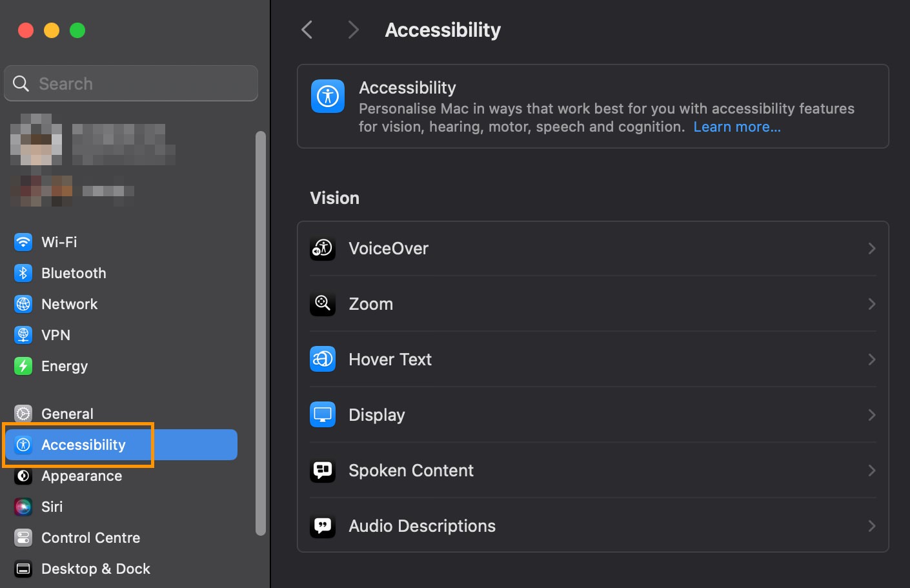Expand Display row chevron
Screen dimensions: 910x588
click(x=872, y=415)
